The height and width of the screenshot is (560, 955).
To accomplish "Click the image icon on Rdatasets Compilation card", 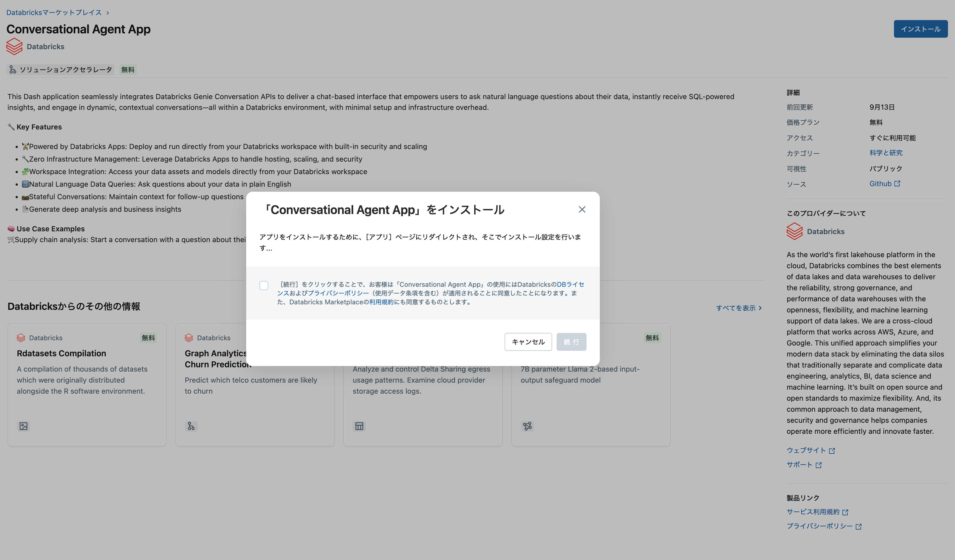I will click(x=23, y=426).
